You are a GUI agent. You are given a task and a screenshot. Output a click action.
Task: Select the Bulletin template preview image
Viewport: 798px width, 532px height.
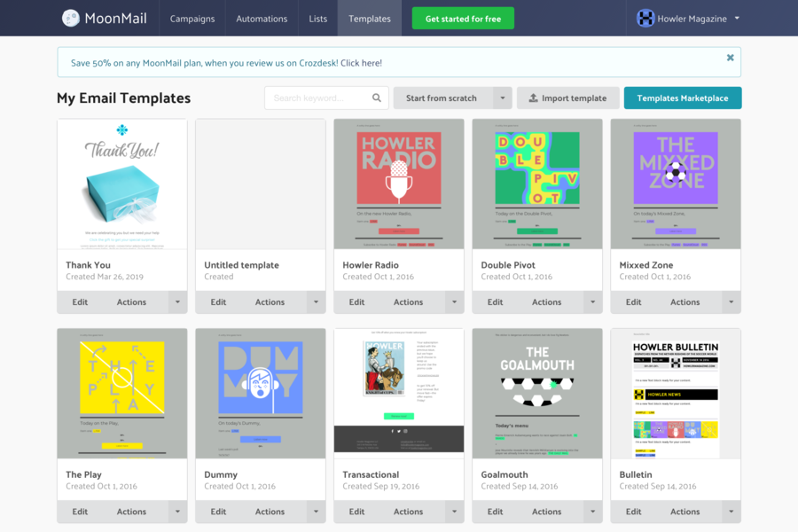pyautogui.click(x=676, y=393)
